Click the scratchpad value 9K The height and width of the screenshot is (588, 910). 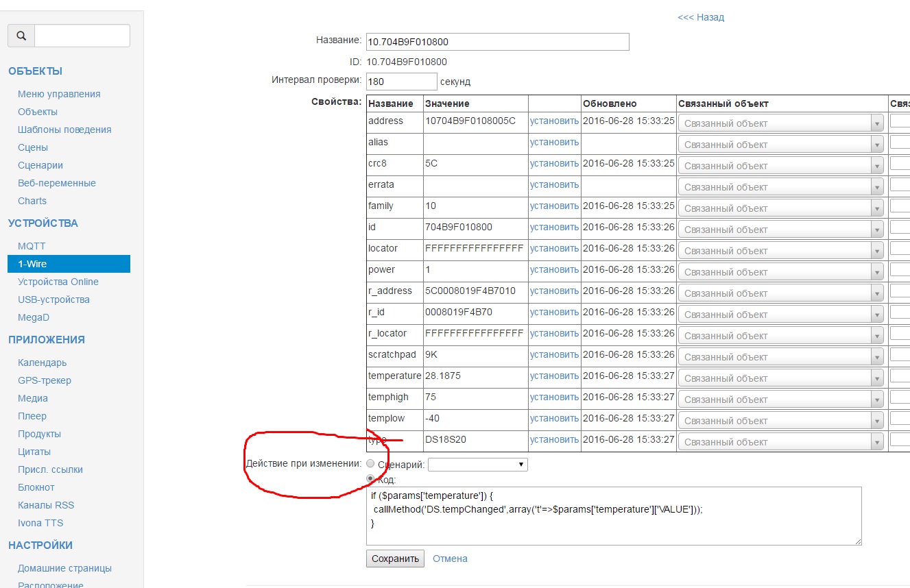coord(431,354)
